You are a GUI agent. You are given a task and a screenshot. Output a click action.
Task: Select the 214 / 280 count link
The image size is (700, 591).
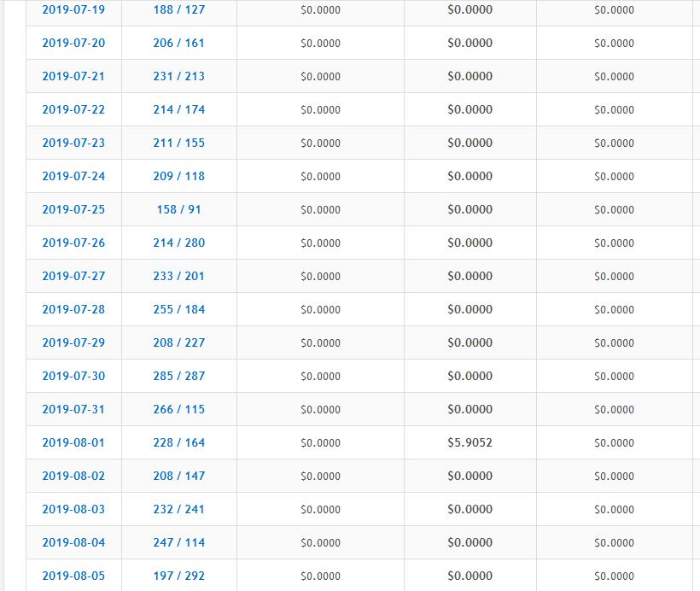tap(179, 243)
